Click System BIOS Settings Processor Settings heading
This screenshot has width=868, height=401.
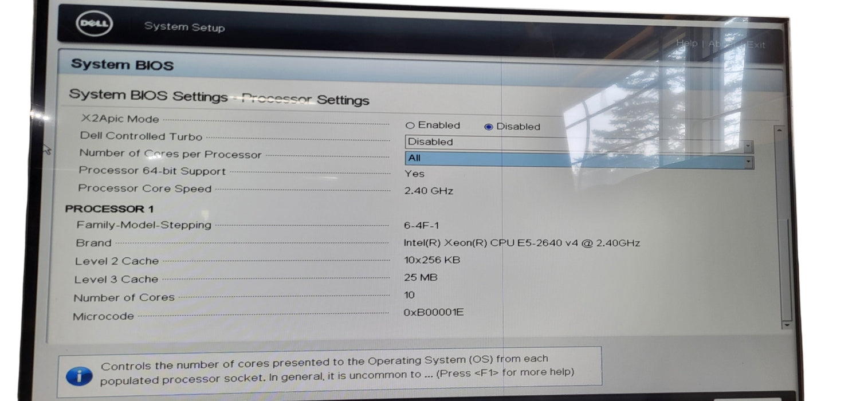point(219,97)
